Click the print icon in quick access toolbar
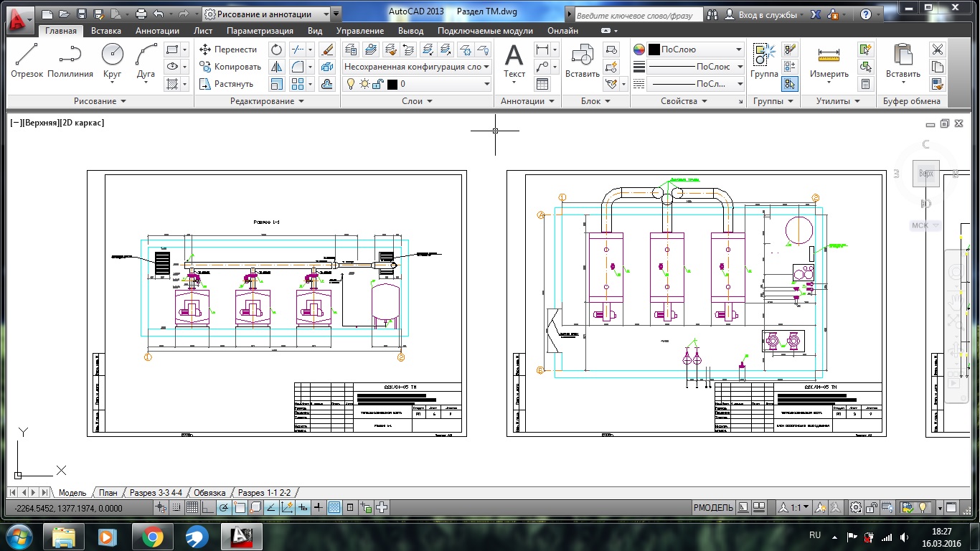Viewport: 980px width, 551px height. coord(141,14)
